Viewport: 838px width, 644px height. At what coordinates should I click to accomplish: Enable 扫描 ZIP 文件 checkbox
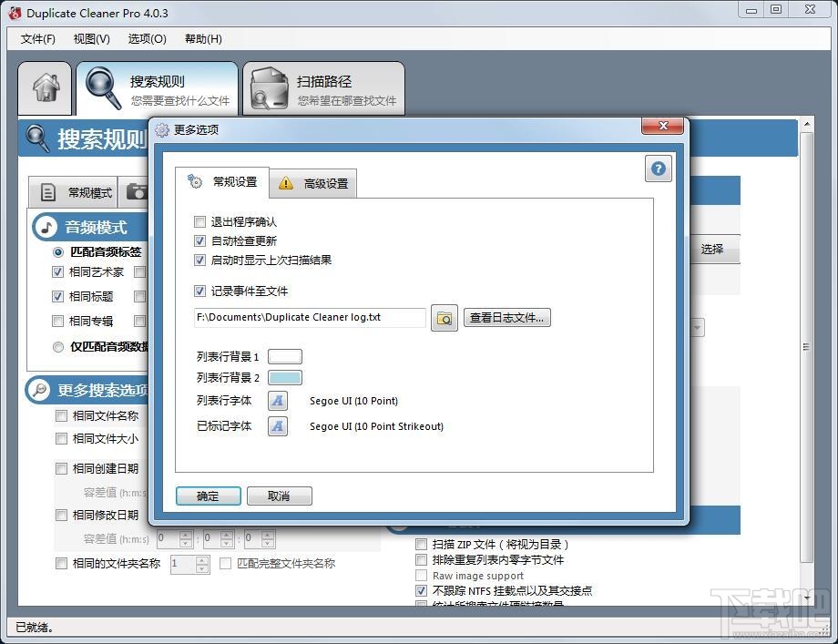[x=421, y=545]
